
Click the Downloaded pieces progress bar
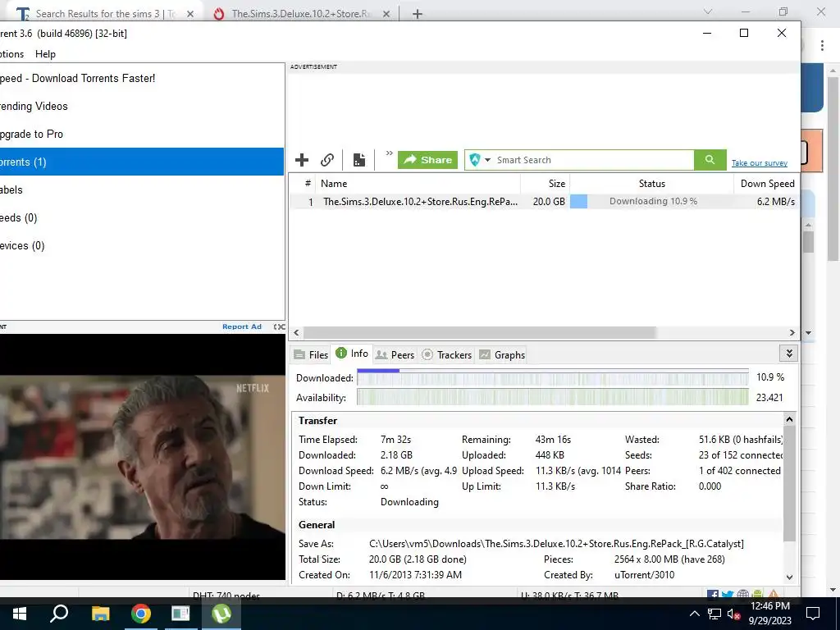coord(552,377)
